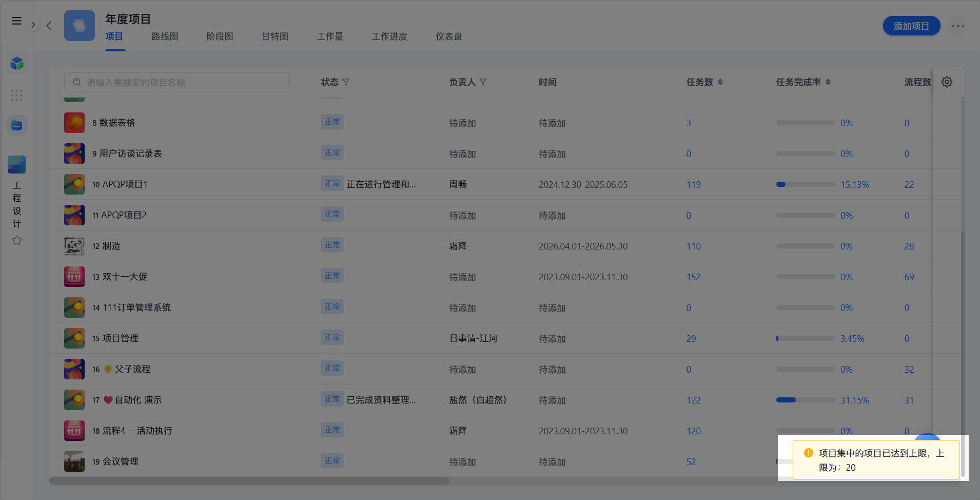The width and height of the screenshot is (980, 500).
Task: Click the 流程4 —活动执行 project icon
Action: (x=74, y=431)
